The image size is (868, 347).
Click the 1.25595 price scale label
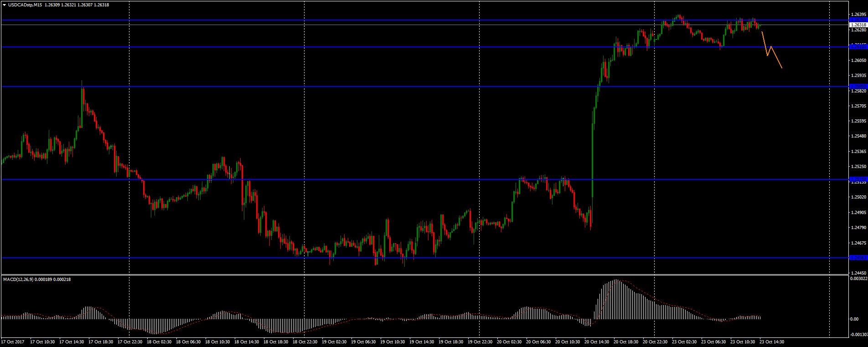pos(858,121)
